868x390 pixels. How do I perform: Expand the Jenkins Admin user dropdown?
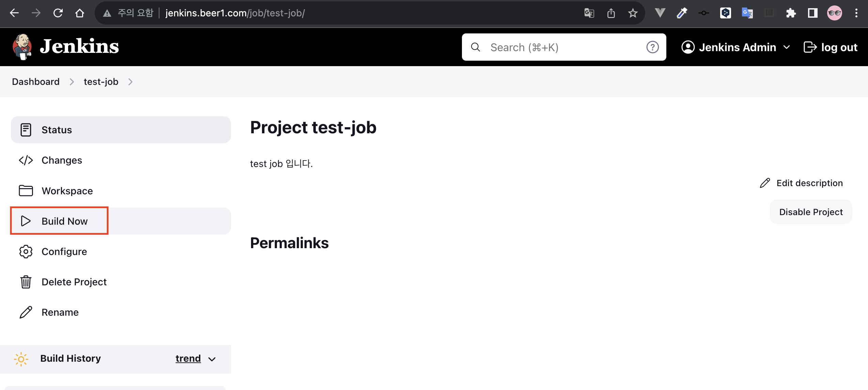coord(787,47)
